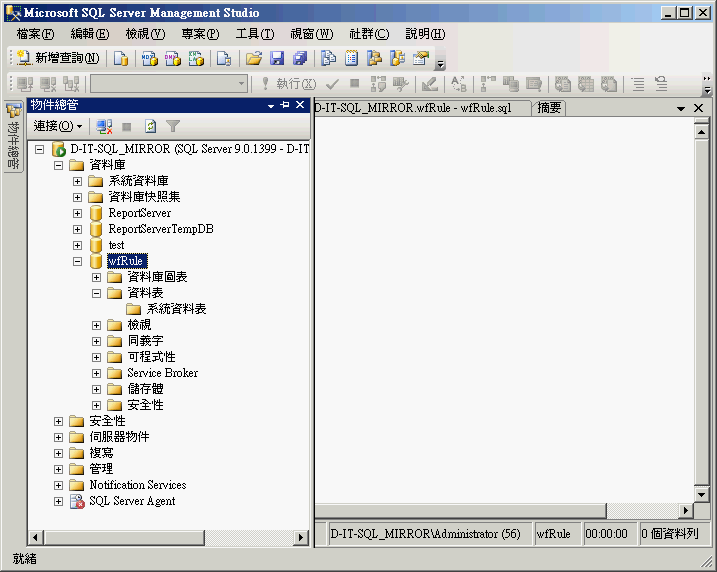Select the 系統資料表 tree item
The image size is (717, 572).
pyautogui.click(x=176, y=309)
